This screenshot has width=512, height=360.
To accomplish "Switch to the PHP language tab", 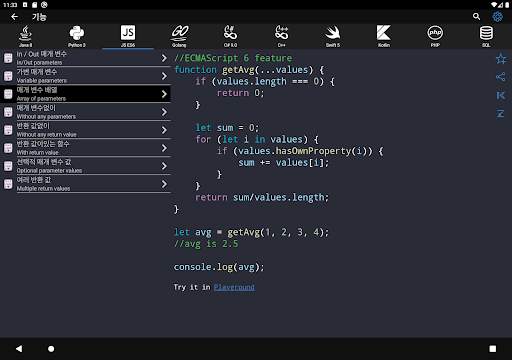I will (x=435, y=36).
